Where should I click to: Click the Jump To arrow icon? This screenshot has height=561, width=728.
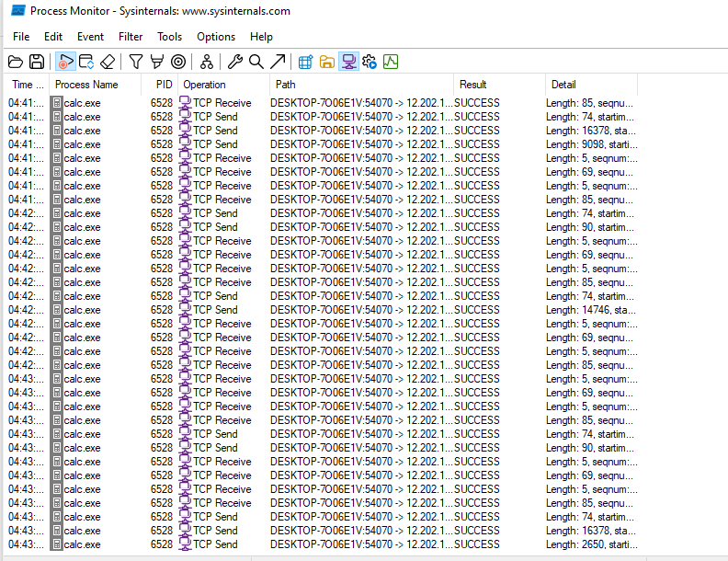tap(277, 62)
